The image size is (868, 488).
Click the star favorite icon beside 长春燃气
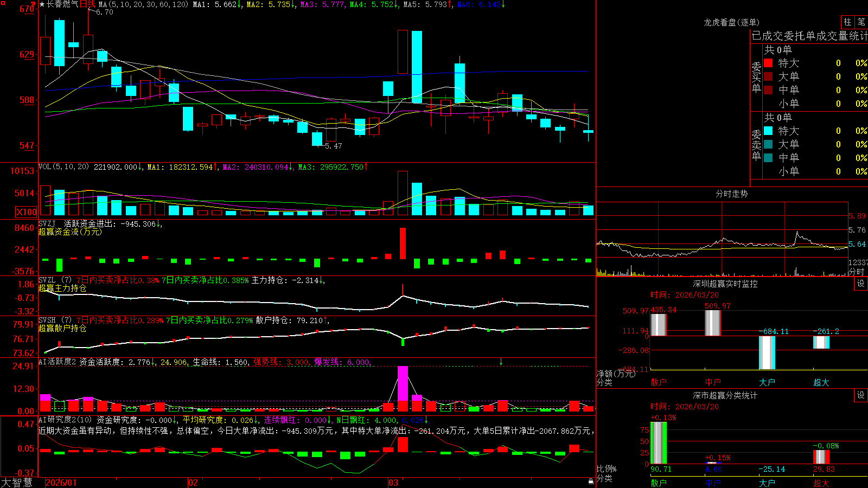click(42, 4)
